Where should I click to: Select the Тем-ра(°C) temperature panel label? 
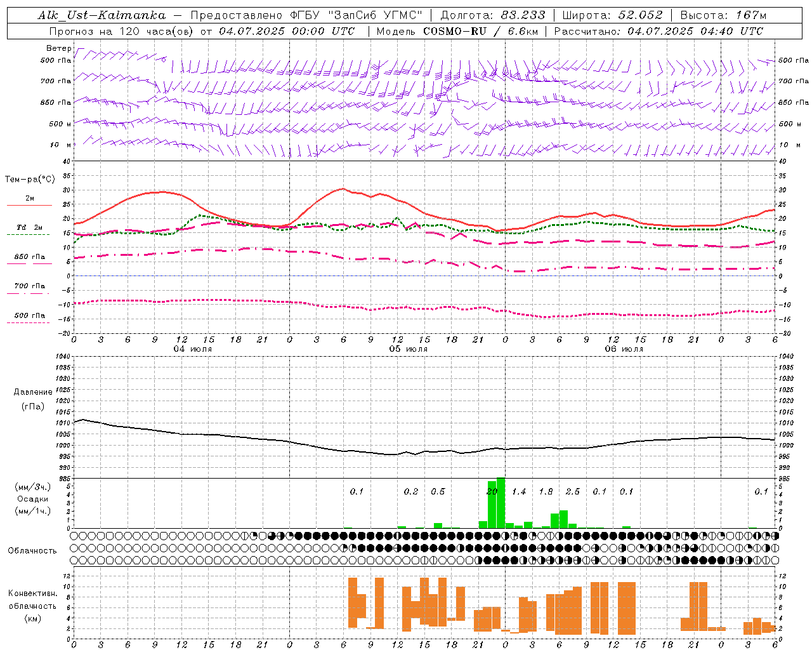(x=30, y=180)
